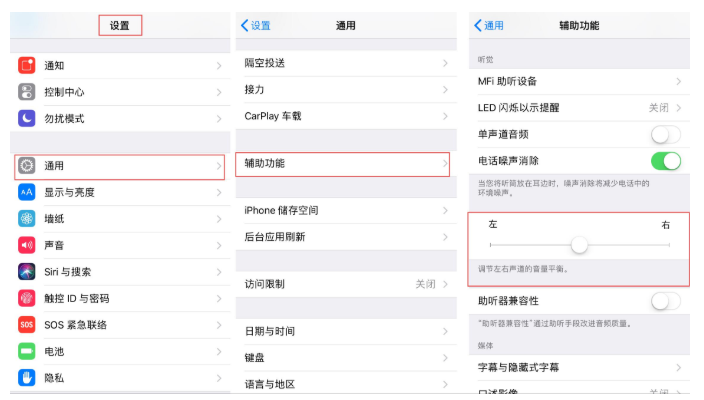
Task: Tap the General (通用) gear icon
Action: [x=27, y=166]
